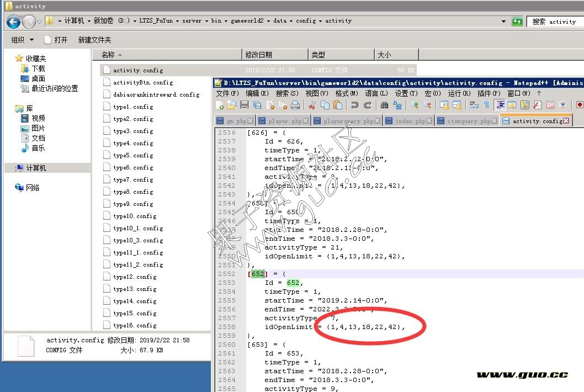
Task: Click 新建文件夹 to create a folder
Action: coord(94,40)
